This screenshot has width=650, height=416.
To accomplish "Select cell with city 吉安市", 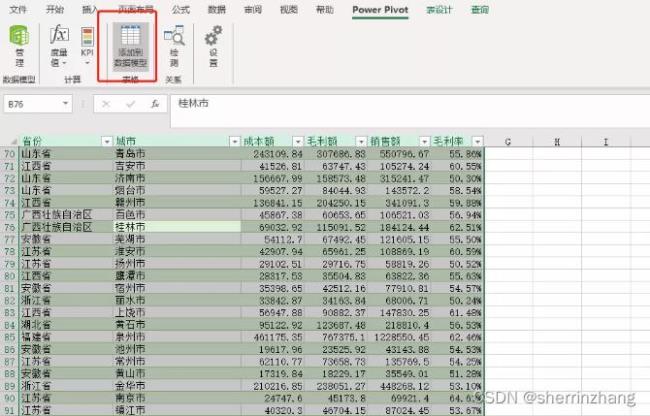I will [177, 166].
